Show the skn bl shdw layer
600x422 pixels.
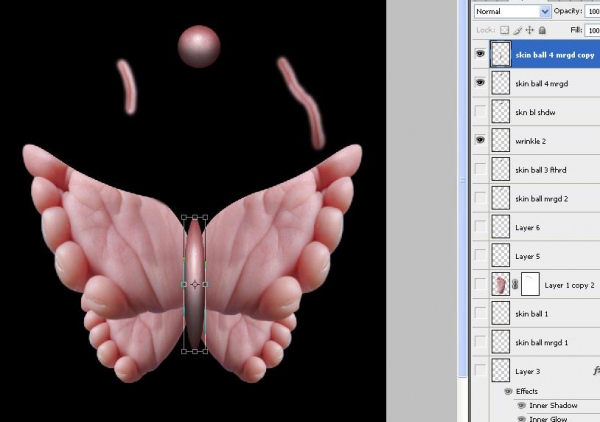click(480, 111)
